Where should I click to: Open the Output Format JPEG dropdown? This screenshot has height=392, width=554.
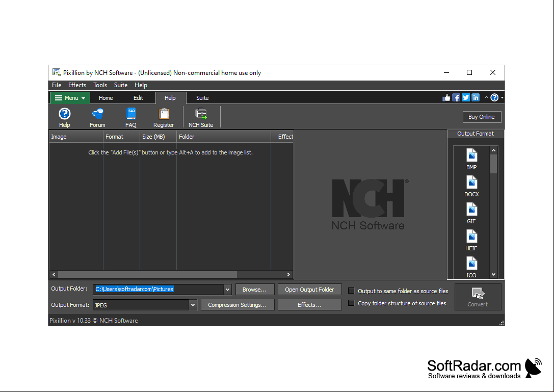click(193, 305)
